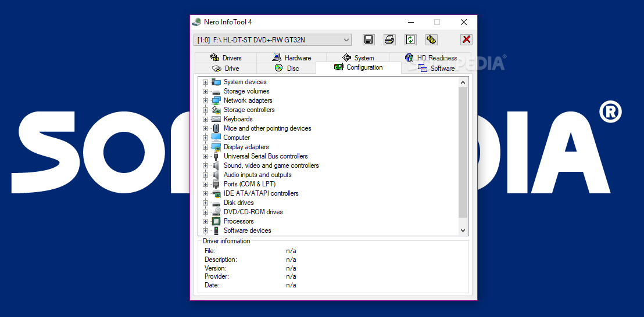This screenshot has height=317, width=644.
Task: Expand Sound, video and game controllers
Action: pyautogui.click(x=205, y=165)
